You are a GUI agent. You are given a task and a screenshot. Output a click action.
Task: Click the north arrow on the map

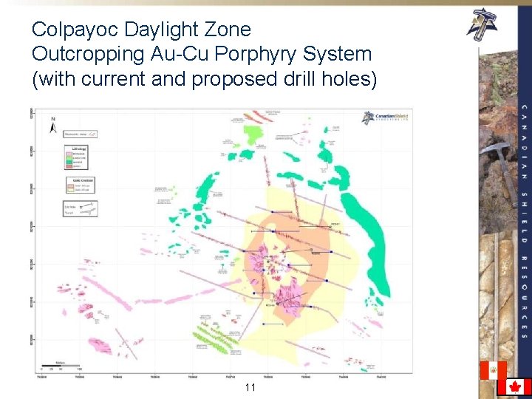click(x=53, y=126)
